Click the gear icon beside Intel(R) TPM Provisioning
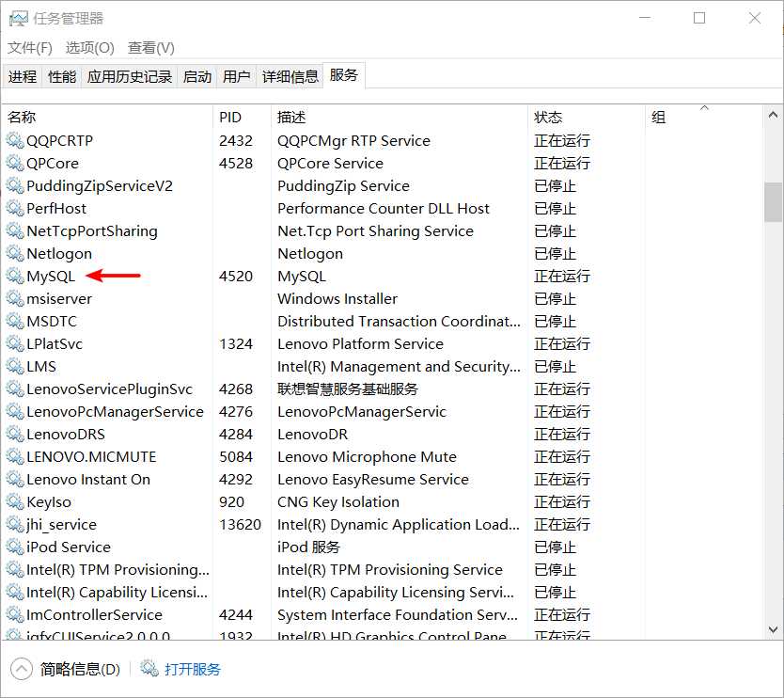Screen dimensions: 784x698 (x=15, y=569)
